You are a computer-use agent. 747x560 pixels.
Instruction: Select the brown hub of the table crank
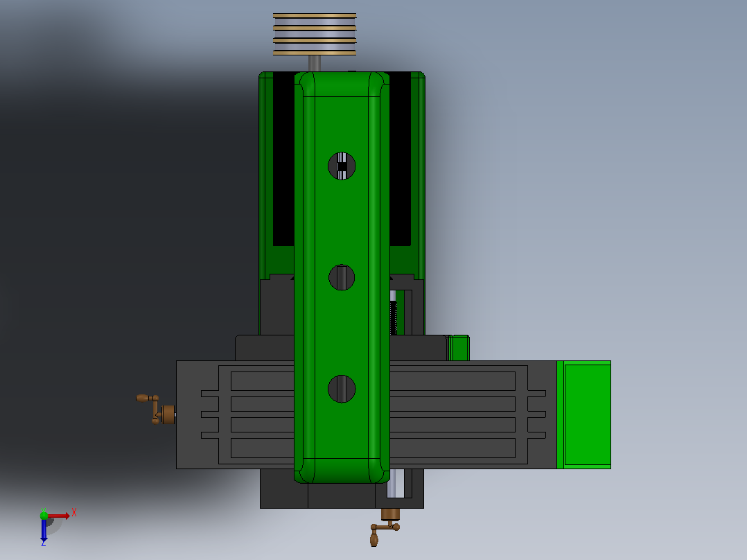point(168,414)
